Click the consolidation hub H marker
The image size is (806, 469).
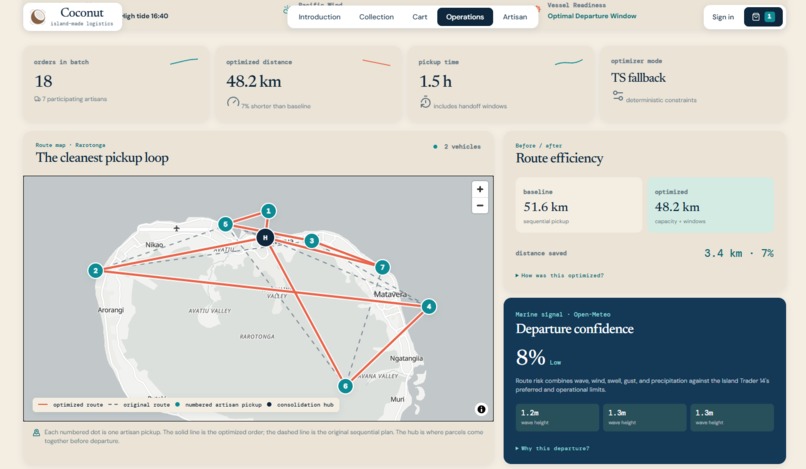pyautogui.click(x=265, y=238)
